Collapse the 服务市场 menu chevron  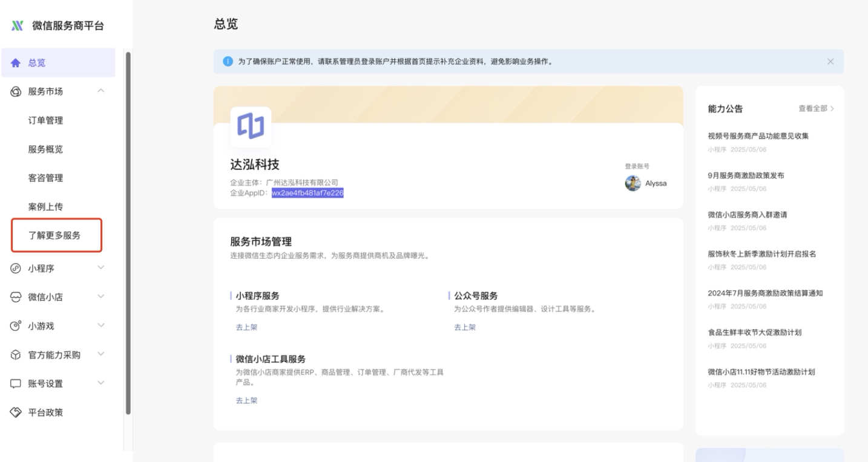click(101, 91)
